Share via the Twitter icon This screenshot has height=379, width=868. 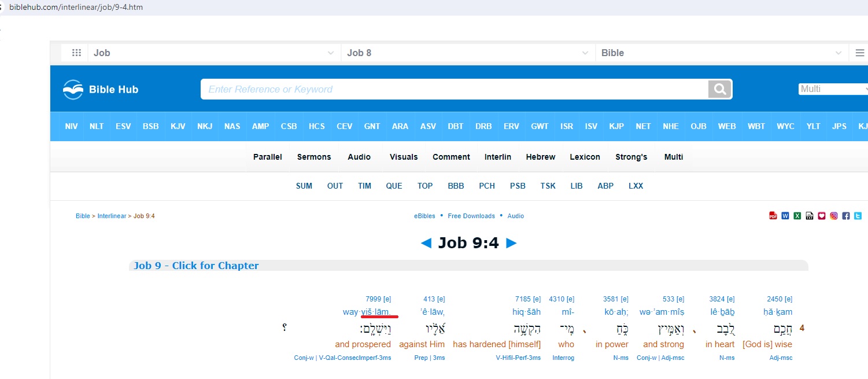pyautogui.click(x=858, y=216)
